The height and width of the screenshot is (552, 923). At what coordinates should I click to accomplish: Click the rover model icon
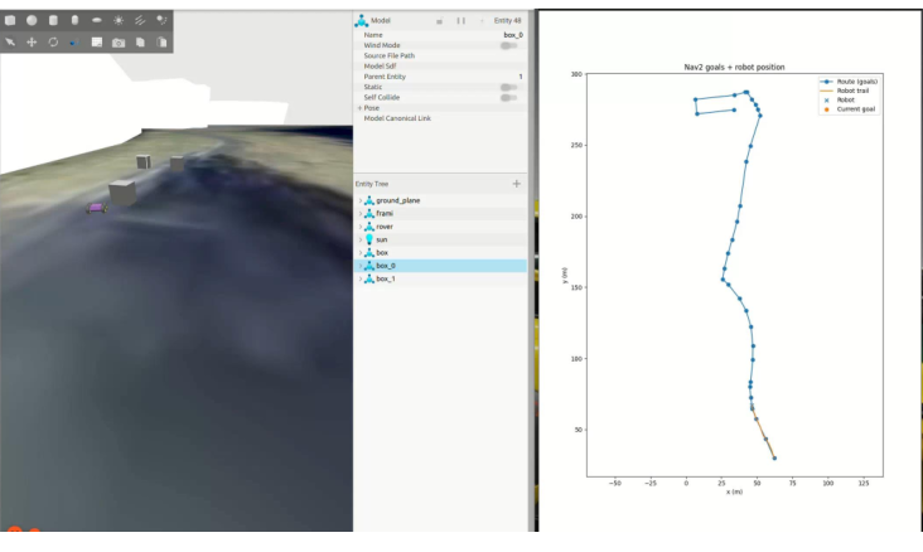tap(369, 227)
